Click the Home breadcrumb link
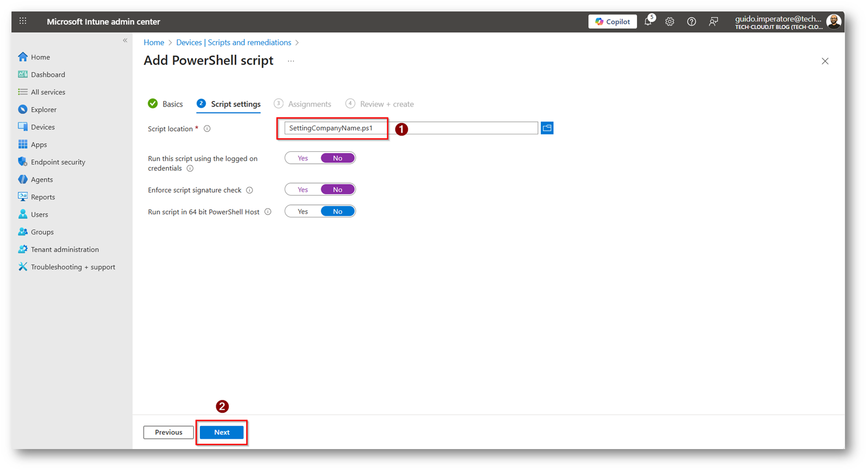Screen dimensions: 868x472 [x=154, y=43]
